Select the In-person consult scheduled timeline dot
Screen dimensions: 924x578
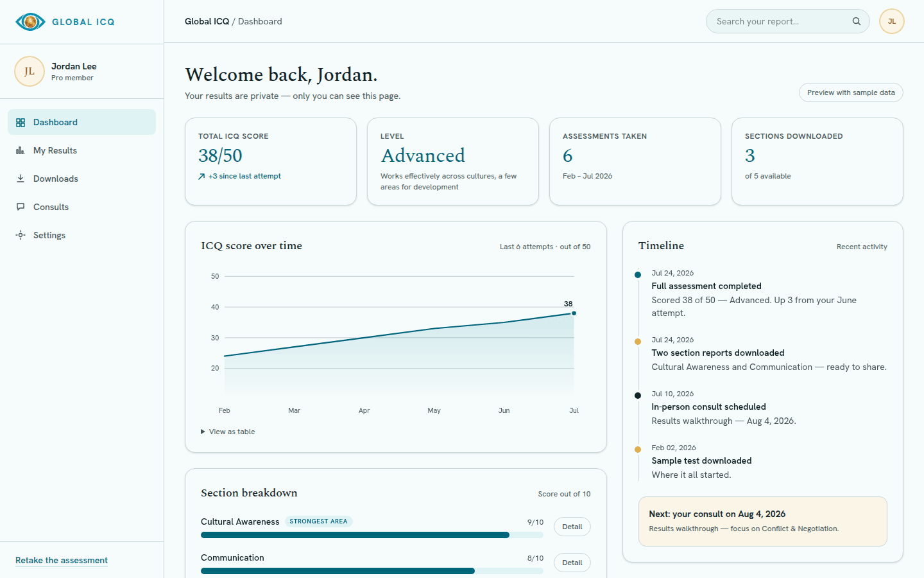coord(638,396)
